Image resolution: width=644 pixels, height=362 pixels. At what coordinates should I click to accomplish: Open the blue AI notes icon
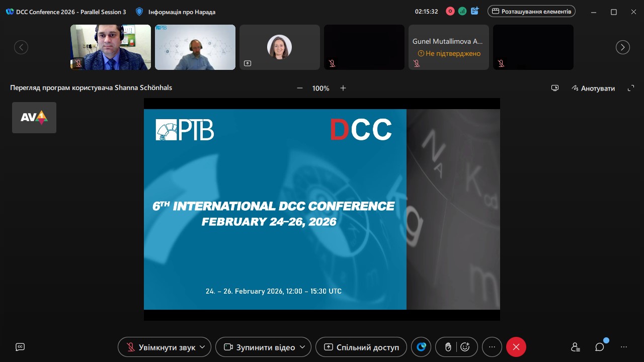[474, 12]
